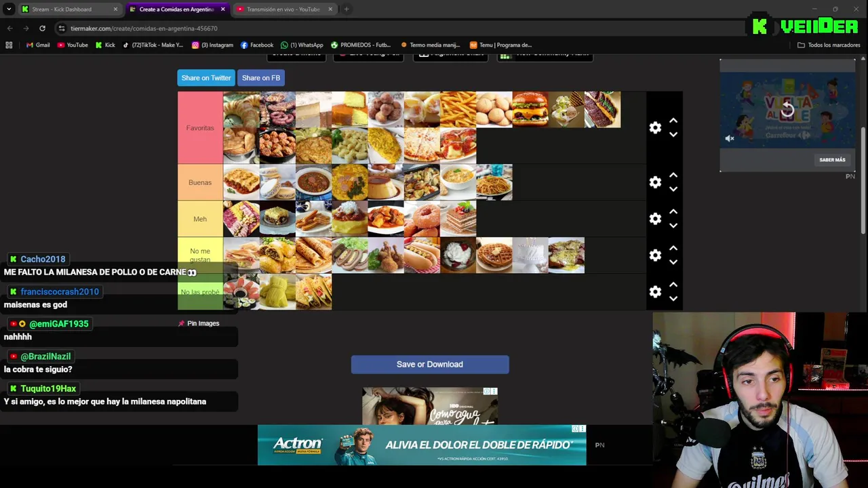This screenshot has height=488, width=868.
Task: Open PROMIEDOS bookmark
Action: 361,45
